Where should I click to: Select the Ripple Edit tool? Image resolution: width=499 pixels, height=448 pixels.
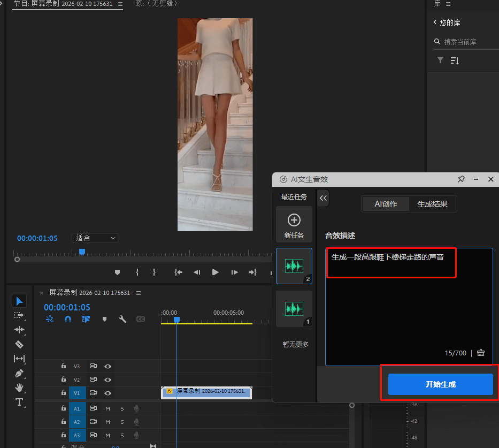(x=19, y=330)
